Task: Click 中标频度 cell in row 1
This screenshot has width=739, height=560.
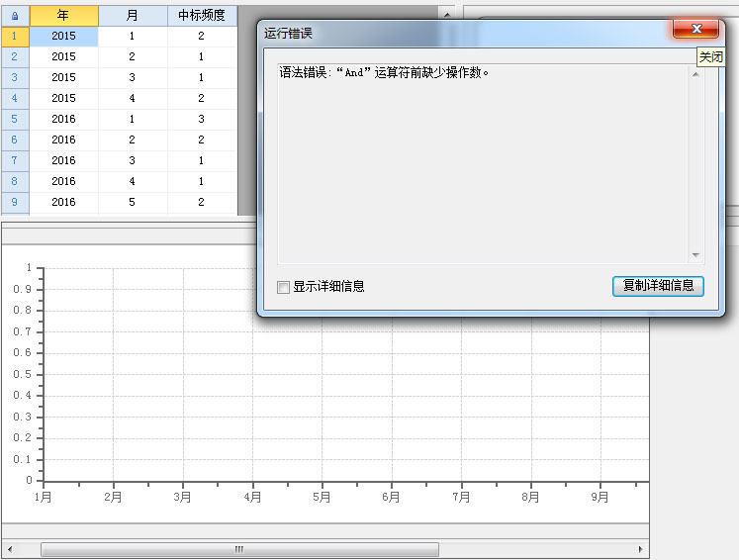Action: coord(202,37)
